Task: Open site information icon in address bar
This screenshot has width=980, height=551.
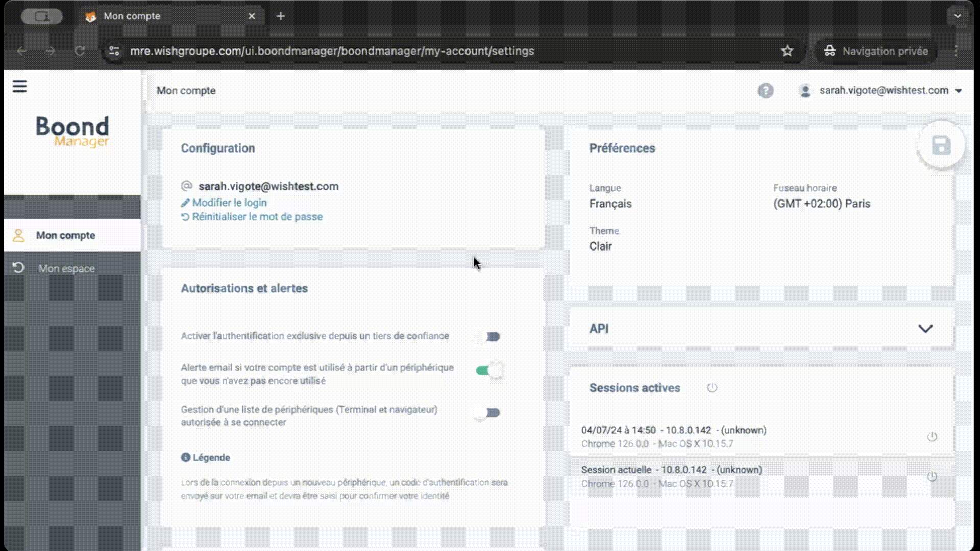Action: pos(114,51)
